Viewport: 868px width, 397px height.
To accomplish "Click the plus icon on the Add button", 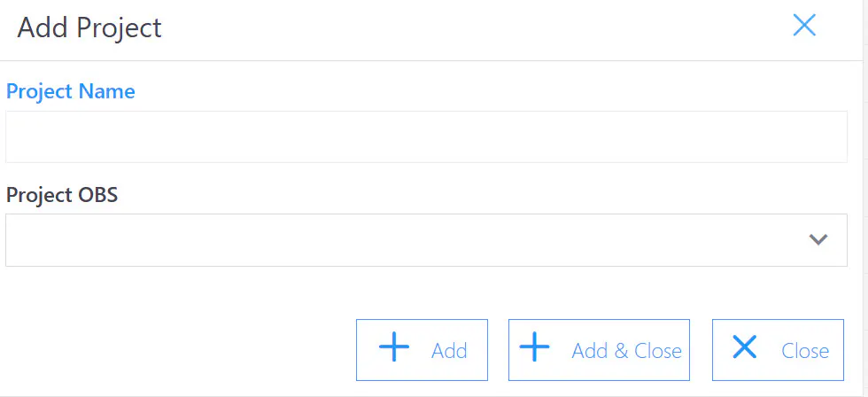I will [x=394, y=346].
